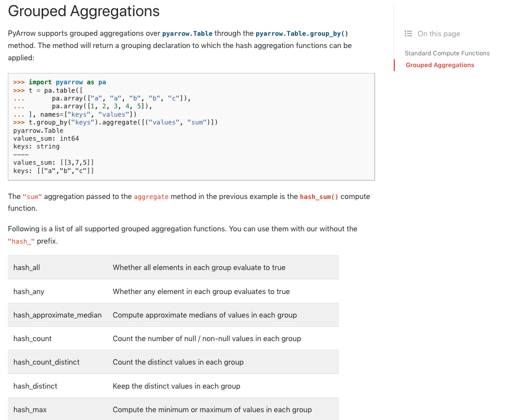
Task: Open the hash_sum() compute function link
Action: (x=319, y=197)
